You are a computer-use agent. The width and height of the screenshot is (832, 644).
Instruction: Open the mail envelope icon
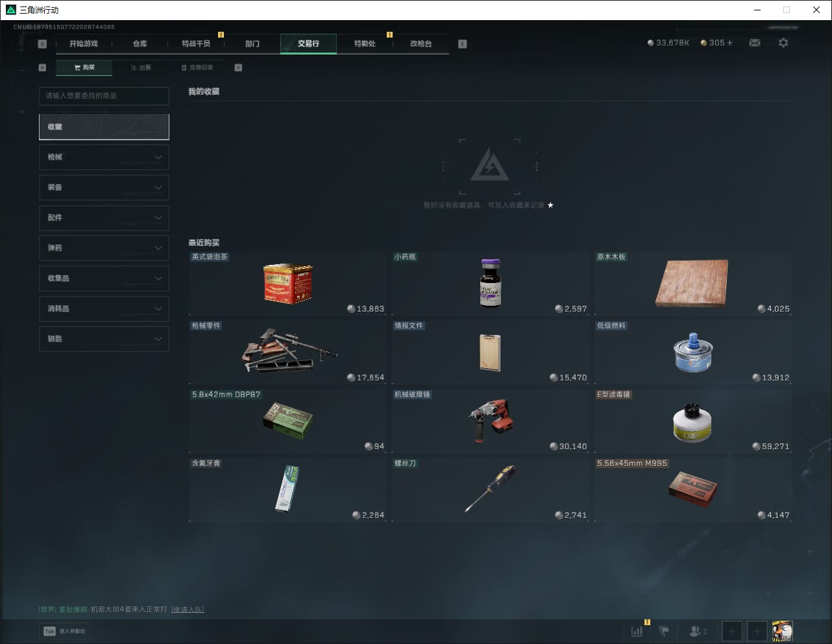755,43
